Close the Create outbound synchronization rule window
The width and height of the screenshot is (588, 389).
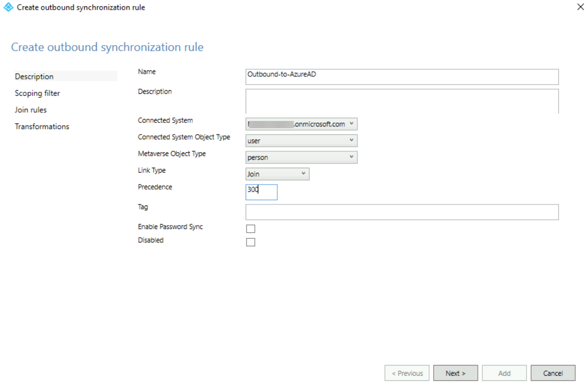580,7
